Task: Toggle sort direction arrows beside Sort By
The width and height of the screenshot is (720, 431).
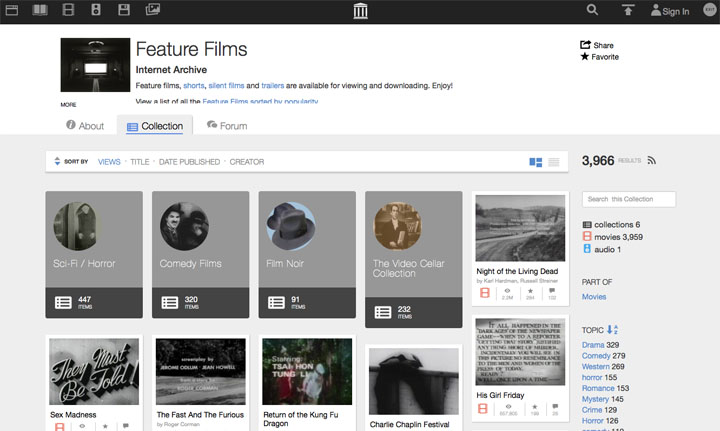Action: [x=57, y=161]
